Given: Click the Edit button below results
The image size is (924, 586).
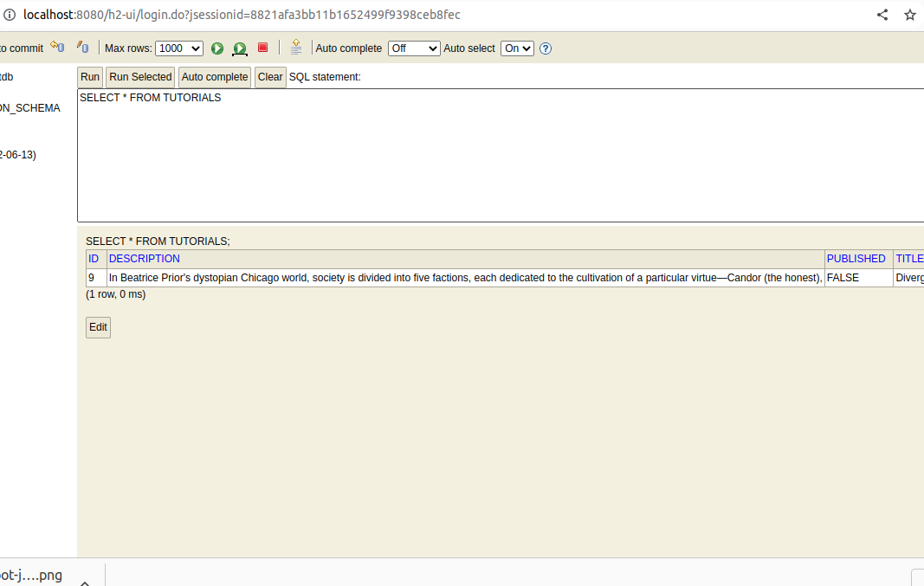Looking at the screenshot, I should (x=98, y=327).
